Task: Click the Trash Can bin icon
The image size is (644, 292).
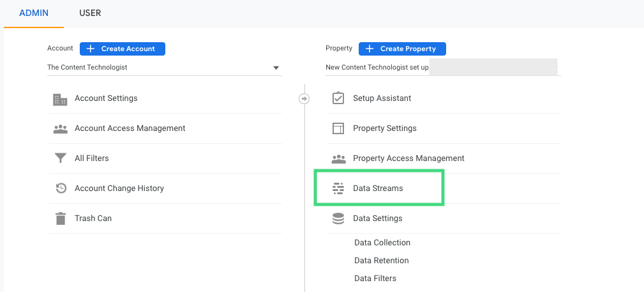Action: click(61, 219)
